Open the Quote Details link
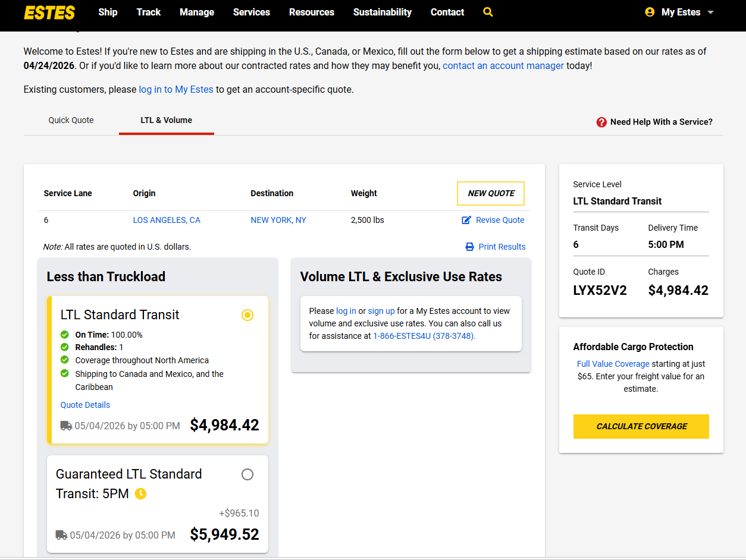Image resolution: width=746 pixels, height=560 pixels. (x=85, y=405)
